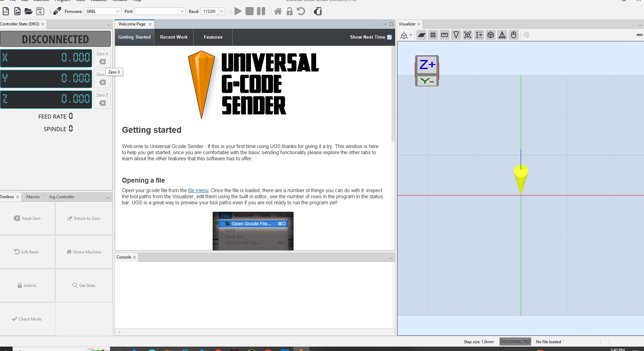This screenshot has height=351, width=644.
Task: Click the Check Mode button
Action: tap(27, 319)
